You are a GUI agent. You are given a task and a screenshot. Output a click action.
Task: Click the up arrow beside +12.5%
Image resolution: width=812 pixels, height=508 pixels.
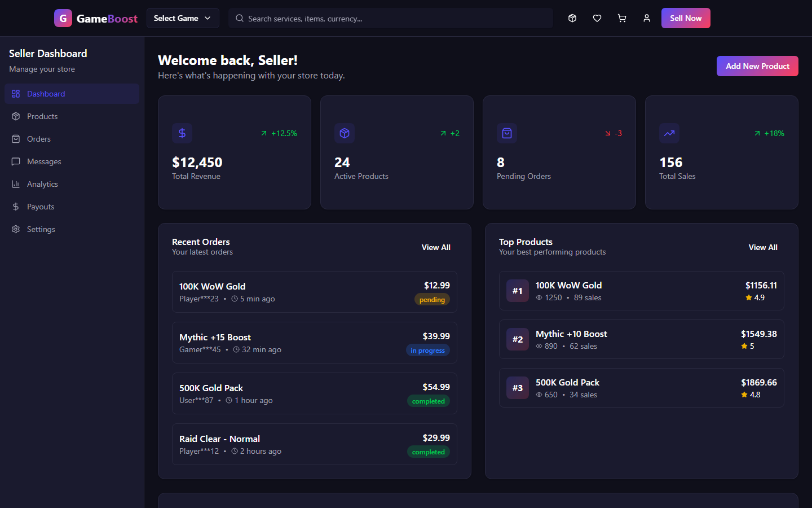(x=264, y=133)
